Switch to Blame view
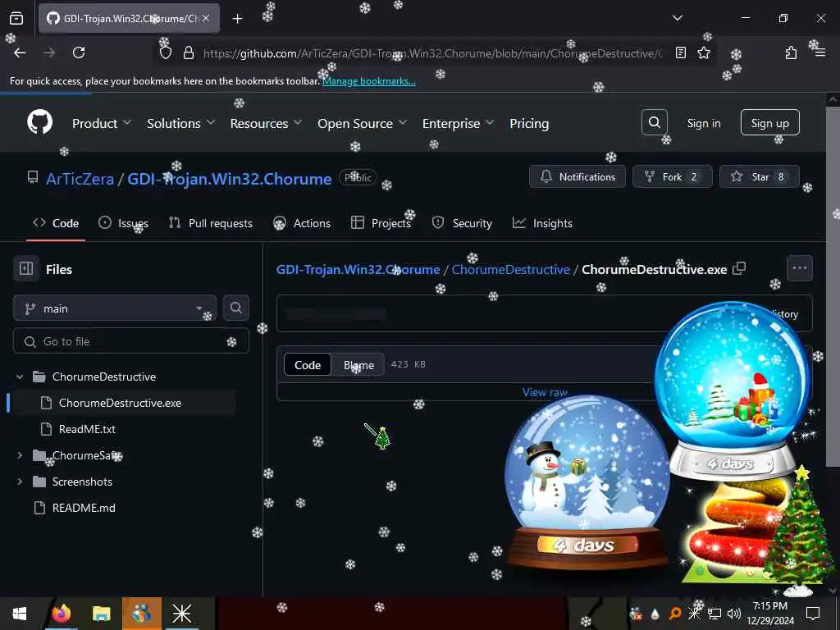 (x=358, y=365)
